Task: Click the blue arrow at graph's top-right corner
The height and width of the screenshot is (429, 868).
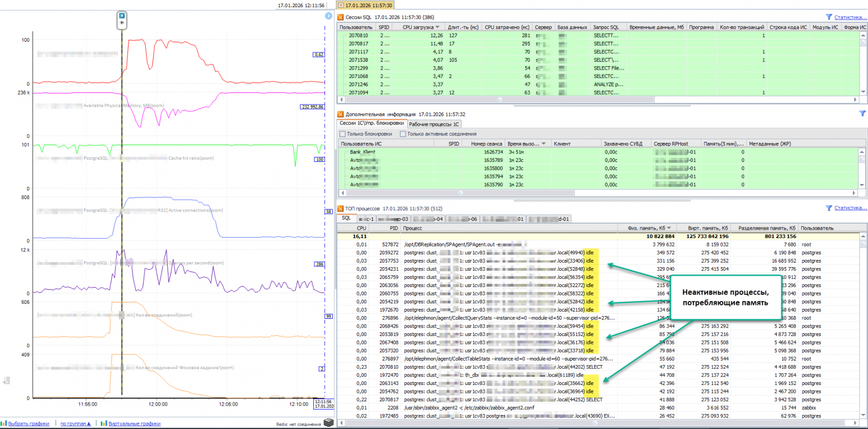Action: pyautogui.click(x=328, y=16)
